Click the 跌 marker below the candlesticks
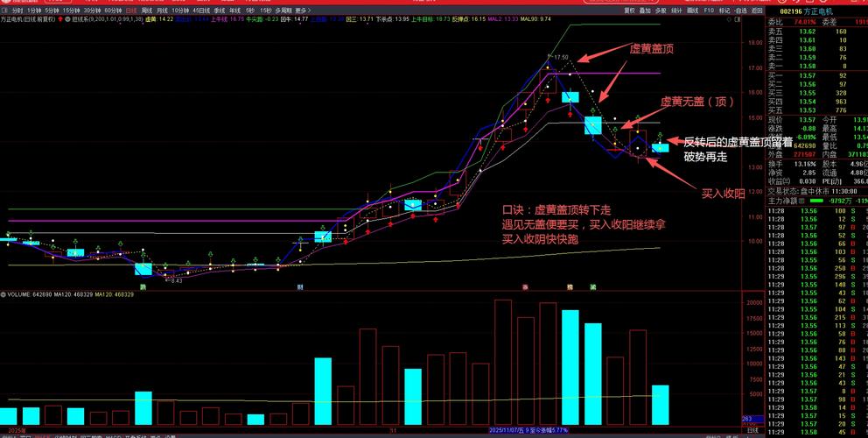868x438 pixels. (142, 286)
